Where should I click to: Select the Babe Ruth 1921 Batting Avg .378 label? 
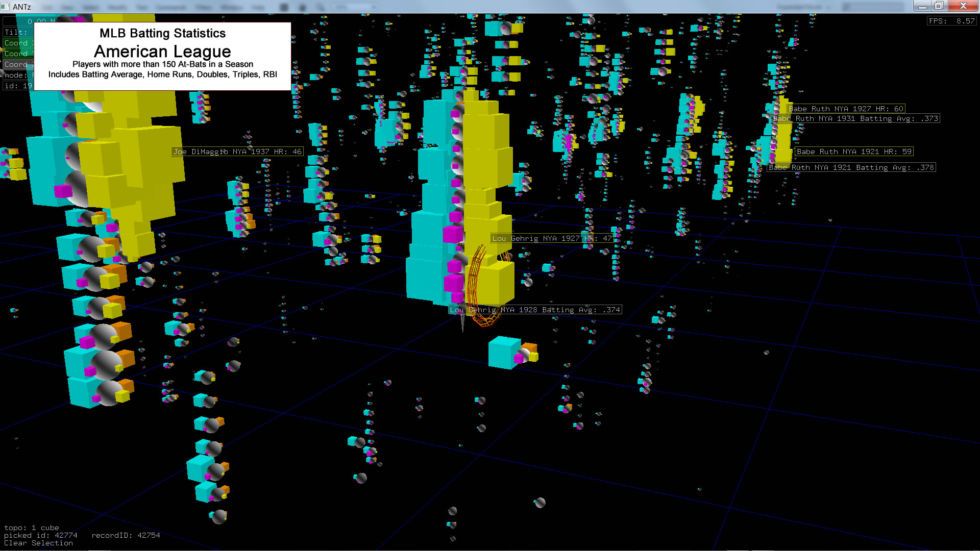(851, 167)
